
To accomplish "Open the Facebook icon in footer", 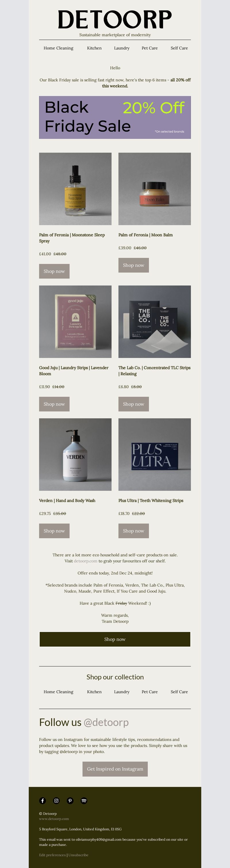I will pos(43,801).
